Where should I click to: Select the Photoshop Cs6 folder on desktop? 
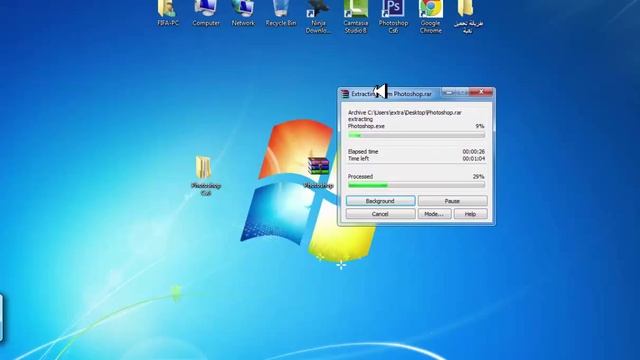pos(206,176)
